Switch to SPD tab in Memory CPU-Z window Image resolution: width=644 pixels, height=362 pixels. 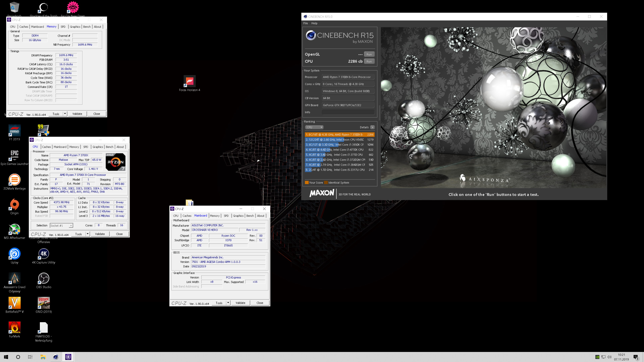63,27
